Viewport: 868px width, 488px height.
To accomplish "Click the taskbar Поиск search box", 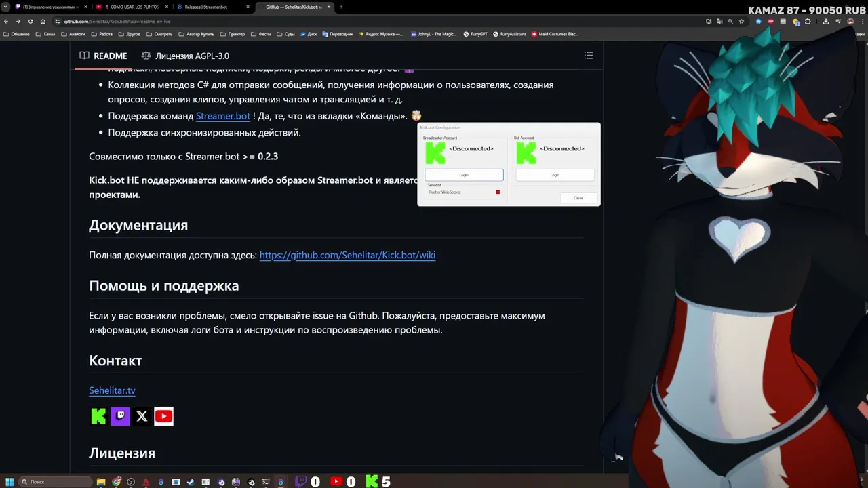I will (x=56, y=482).
